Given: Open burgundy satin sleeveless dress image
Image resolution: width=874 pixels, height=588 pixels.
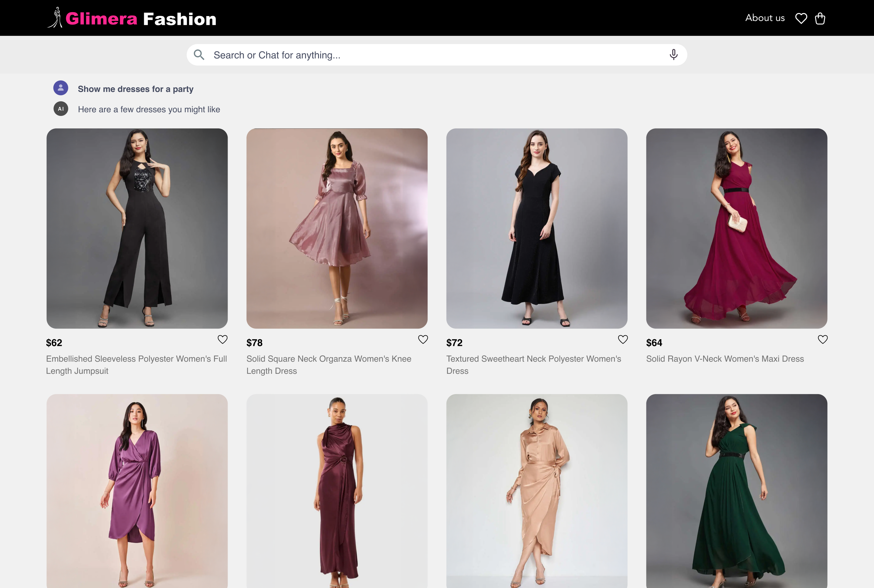Looking at the screenshot, I should [x=337, y=491].
